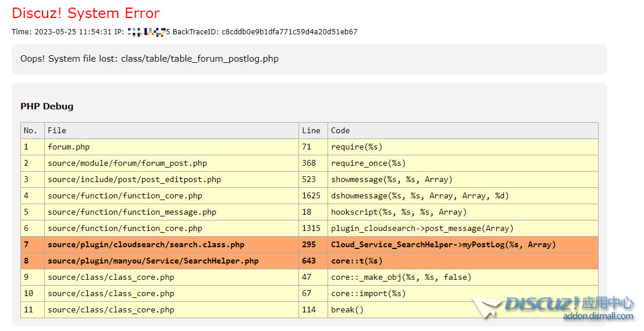
Task: Click the Line column header
Action: click(x=311, y=130)
